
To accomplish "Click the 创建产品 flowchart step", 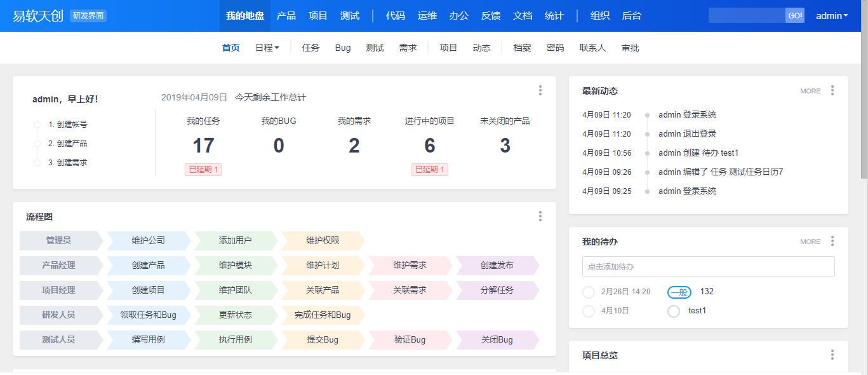I will [x=148, y=266].
